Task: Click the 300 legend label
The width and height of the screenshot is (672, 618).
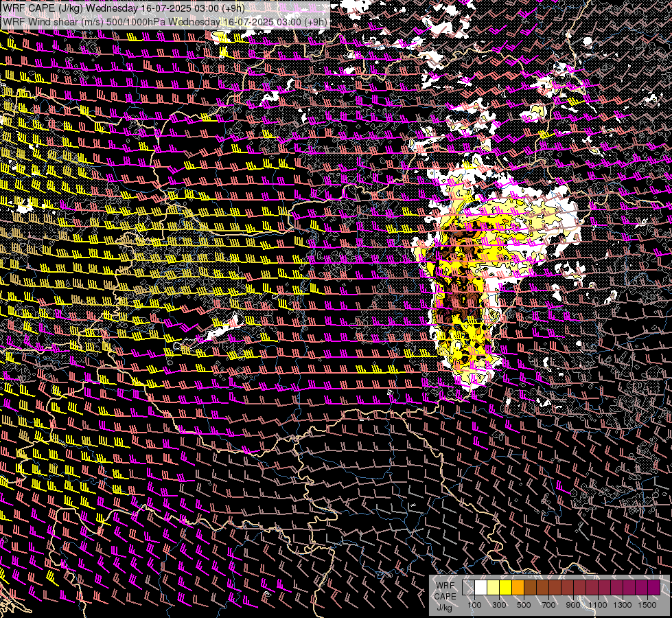Action: point(499,605)
